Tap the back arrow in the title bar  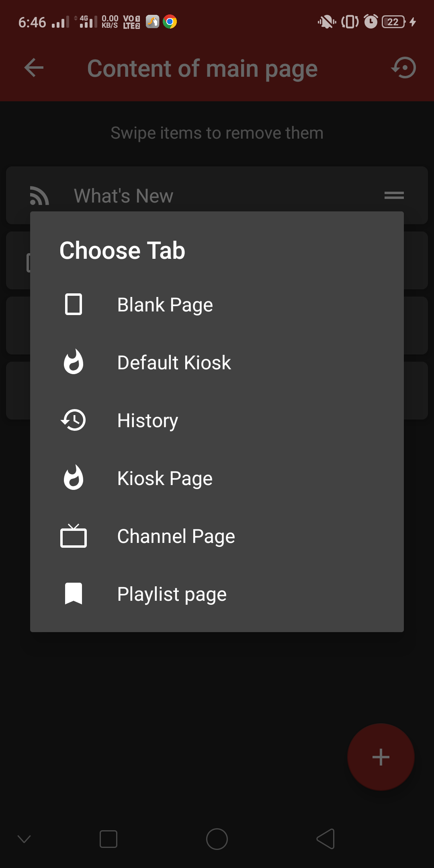pos(34,68)
